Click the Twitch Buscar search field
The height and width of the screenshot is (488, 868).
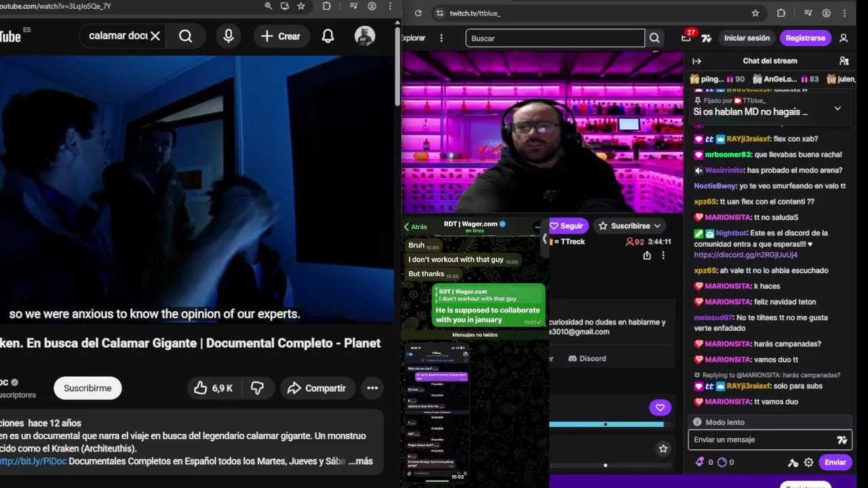pyautogui.click(x=555, y=38)
